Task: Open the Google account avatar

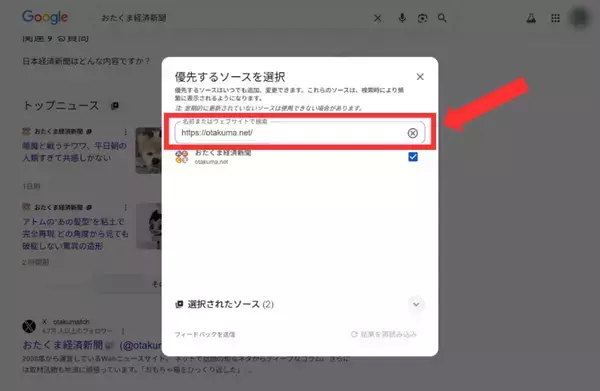Action: tap(579, 18)
